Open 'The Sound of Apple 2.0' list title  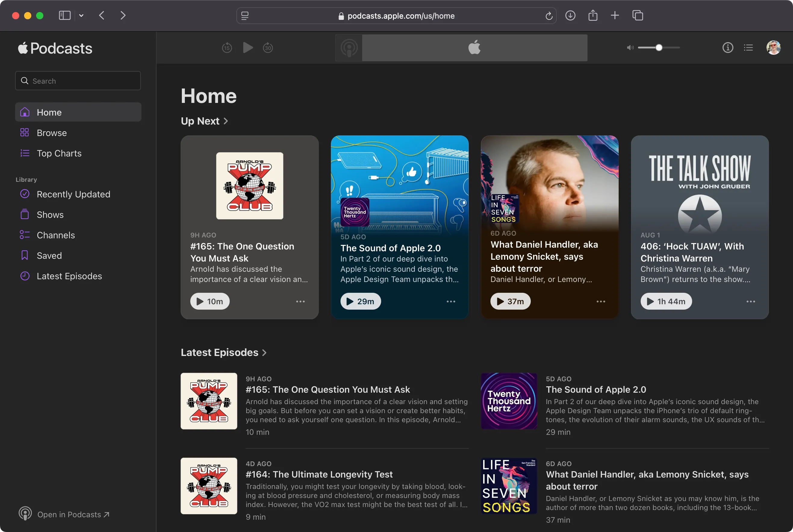[x=596, y=389]
